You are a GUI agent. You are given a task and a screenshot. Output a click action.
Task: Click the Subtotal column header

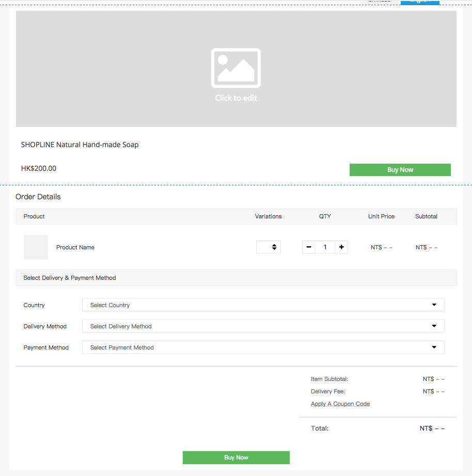pos(426,216)
